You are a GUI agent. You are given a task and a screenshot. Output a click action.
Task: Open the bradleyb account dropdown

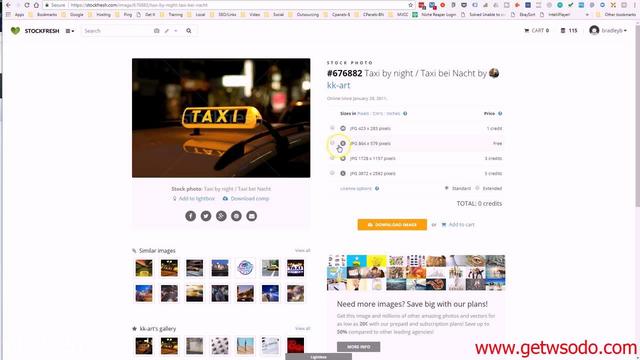[x=608, y=31]
